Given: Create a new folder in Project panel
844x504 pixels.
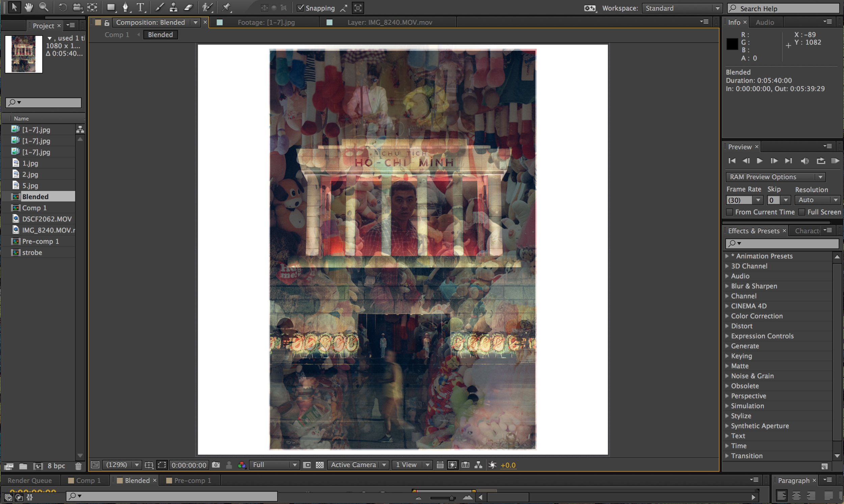Looking at the screenshot, I should point(23,466).
